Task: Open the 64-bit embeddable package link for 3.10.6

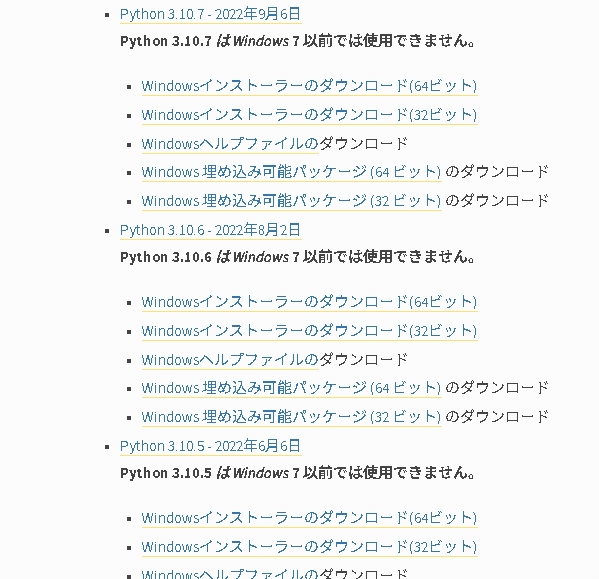Action: pos(291,388)
